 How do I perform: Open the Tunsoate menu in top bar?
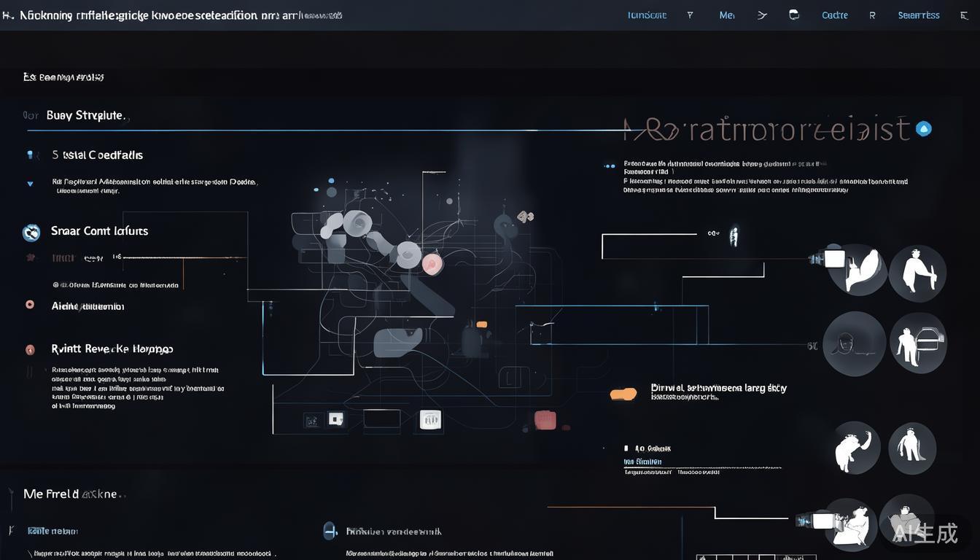(x=647, y=15)
